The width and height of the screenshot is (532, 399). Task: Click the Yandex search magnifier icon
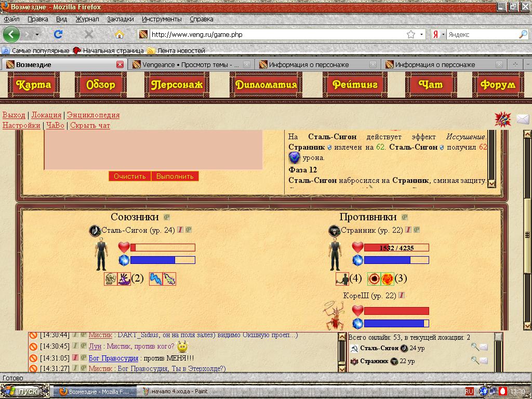523,34
